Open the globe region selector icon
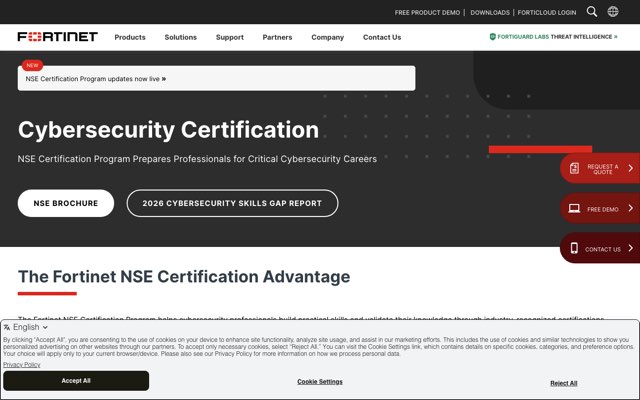Screen dimensions: 640x400 point(613,11)
